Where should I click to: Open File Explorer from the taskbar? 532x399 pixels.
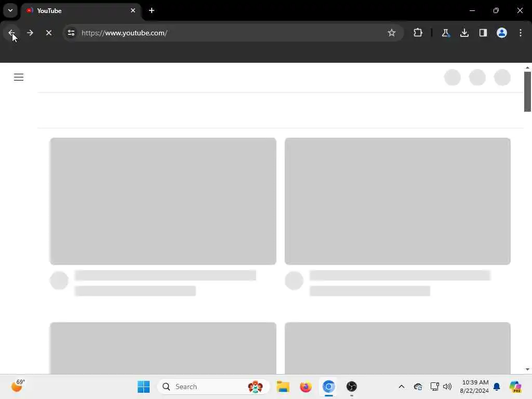point(283,387)
